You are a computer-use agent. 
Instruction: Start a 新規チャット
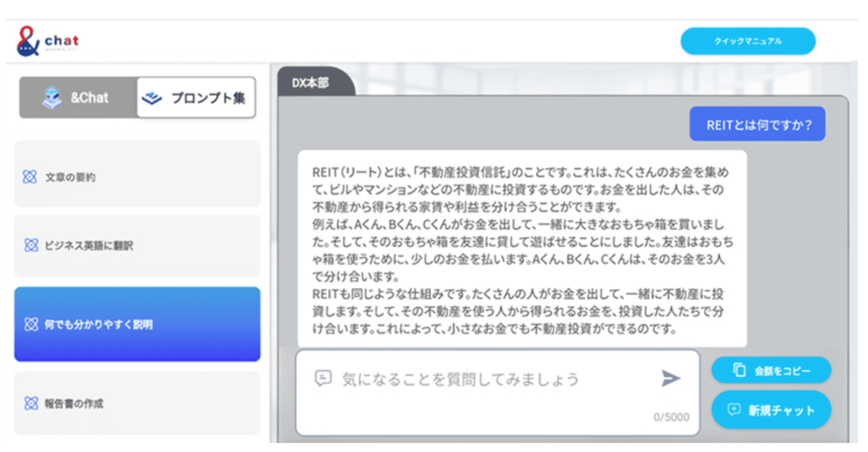[x=771, y=410]
